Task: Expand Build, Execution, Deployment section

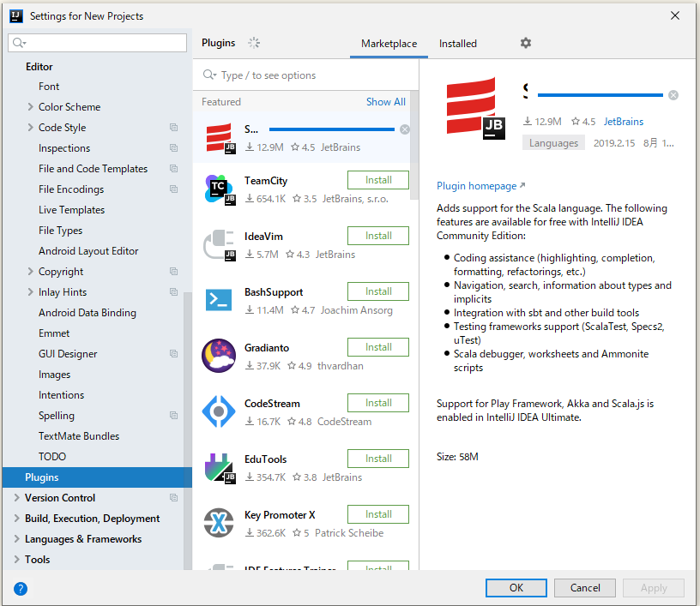Action: point(17,519)
